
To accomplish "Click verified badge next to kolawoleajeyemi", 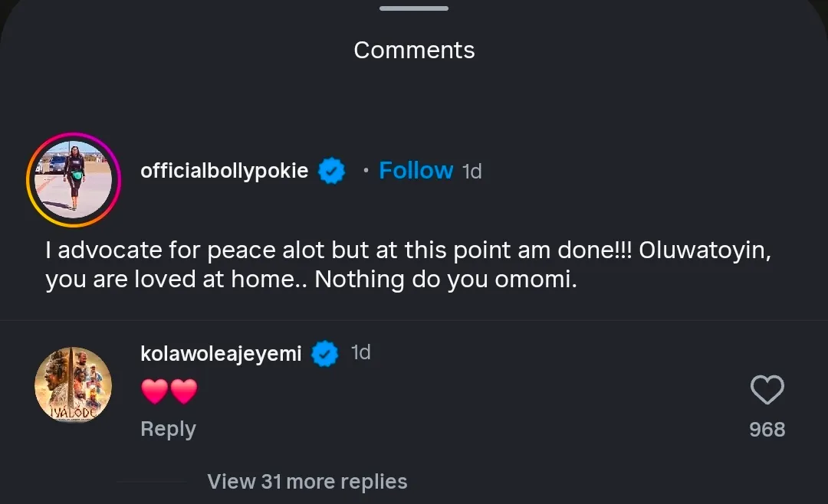I will (326, 354).
